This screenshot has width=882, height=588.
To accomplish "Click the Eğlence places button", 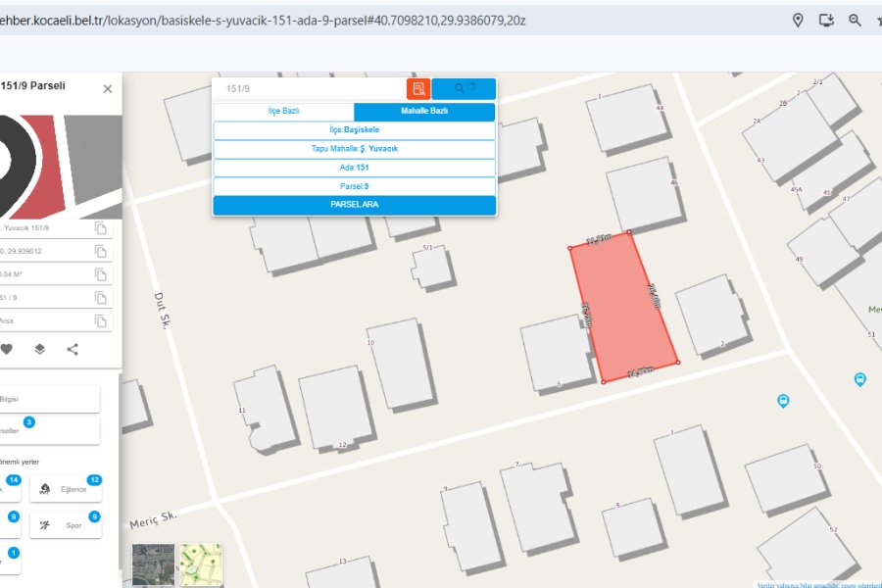I will coord(66,489).
